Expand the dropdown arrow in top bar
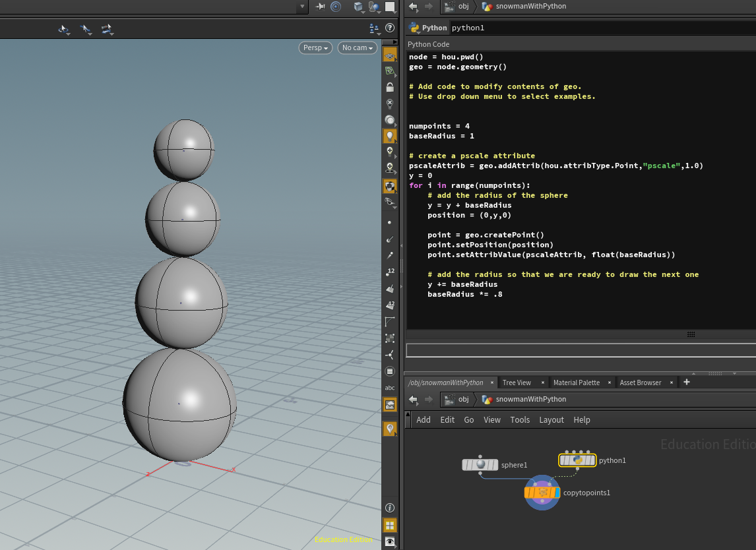The width and height of the screenshot is (756, 550). [303, 7]
